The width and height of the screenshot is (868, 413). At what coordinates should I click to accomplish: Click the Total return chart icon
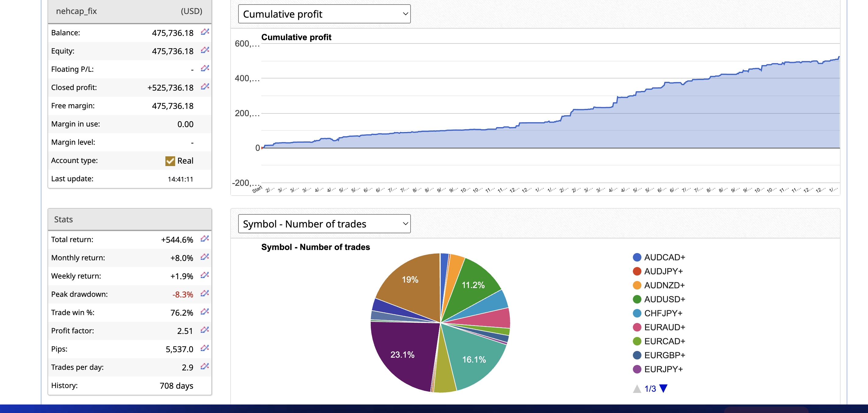tap(205, 239)
